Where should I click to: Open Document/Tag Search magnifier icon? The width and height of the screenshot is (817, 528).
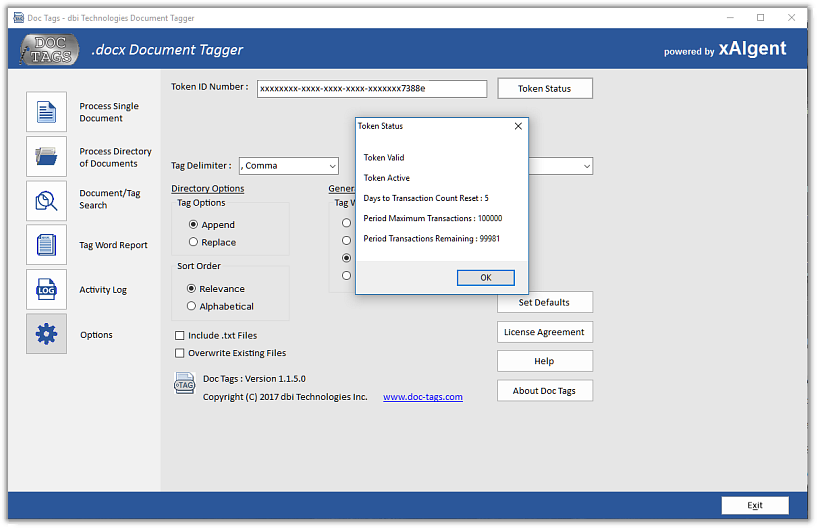[46, 201]
